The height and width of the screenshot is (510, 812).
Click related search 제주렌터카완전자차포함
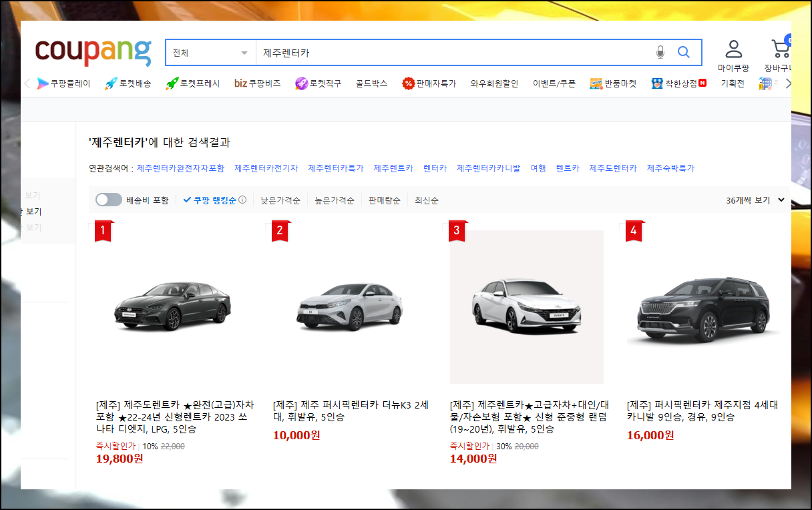(180, 168)
